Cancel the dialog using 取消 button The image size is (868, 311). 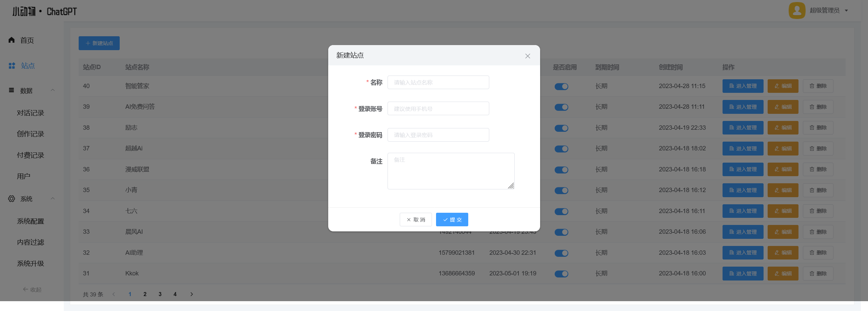pos(416,219)
